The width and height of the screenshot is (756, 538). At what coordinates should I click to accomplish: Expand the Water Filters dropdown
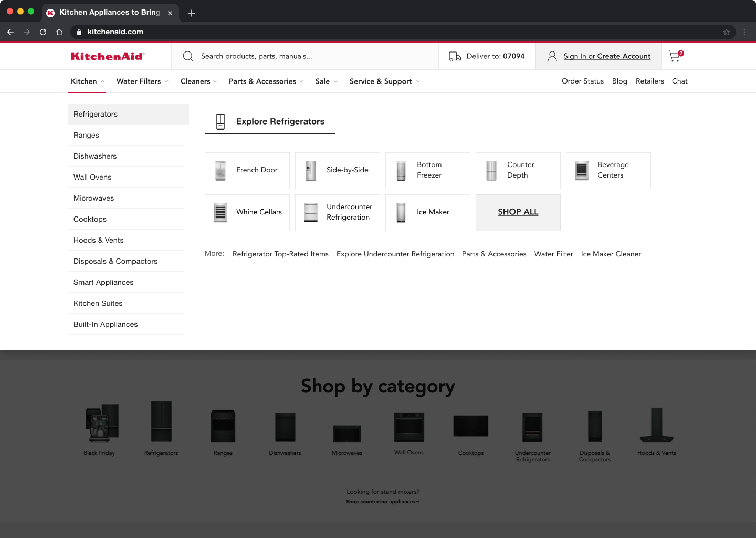click(x=142, y=81)
